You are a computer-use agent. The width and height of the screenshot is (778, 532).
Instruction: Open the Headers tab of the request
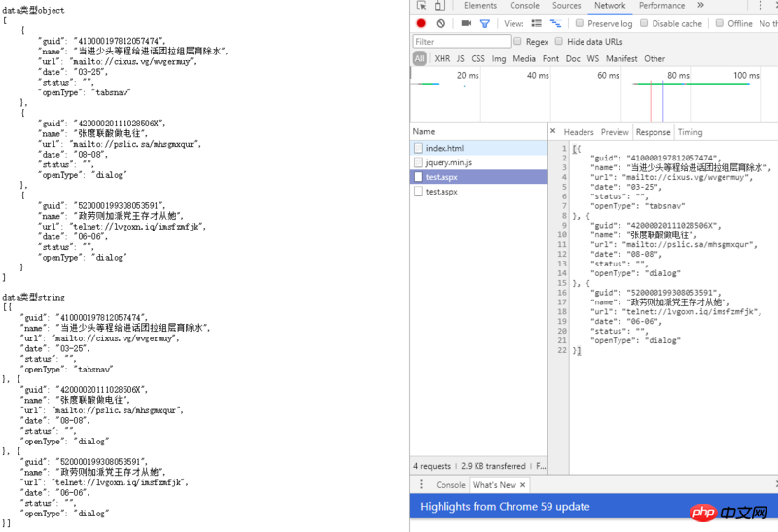click(579, 132)
